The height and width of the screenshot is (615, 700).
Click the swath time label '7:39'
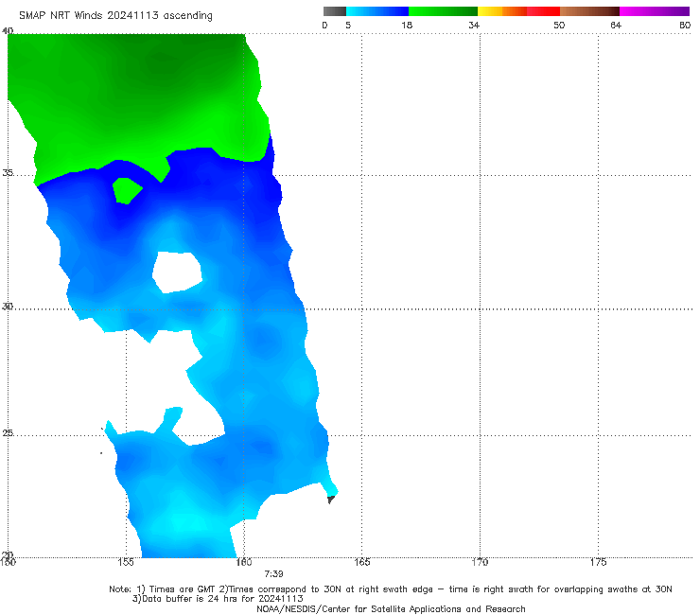click(x=273, y=574)
